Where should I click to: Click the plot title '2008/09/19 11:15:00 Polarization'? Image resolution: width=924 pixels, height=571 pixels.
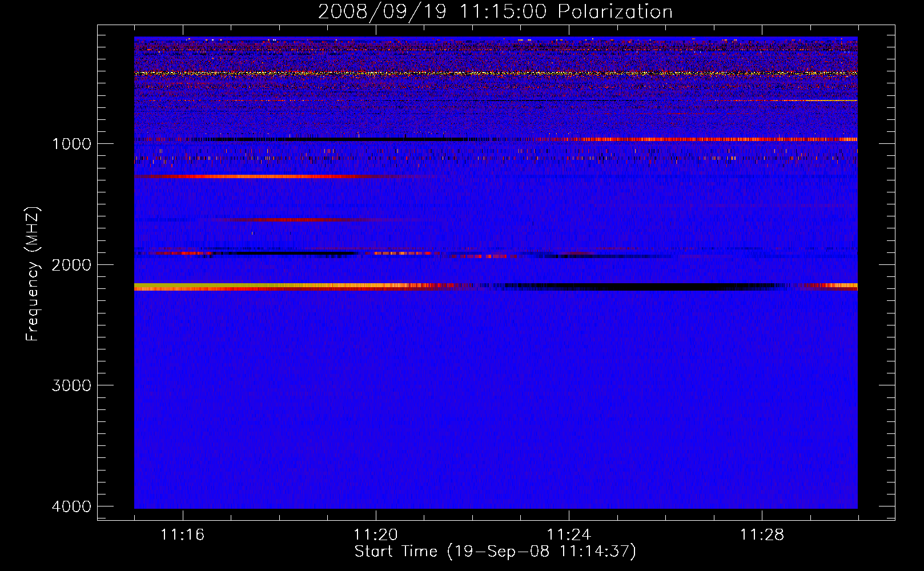(x=495, y=12)
